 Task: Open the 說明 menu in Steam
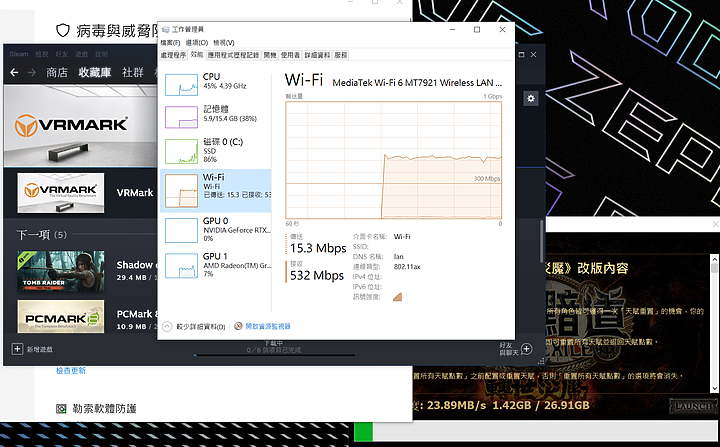pos(101,54)
